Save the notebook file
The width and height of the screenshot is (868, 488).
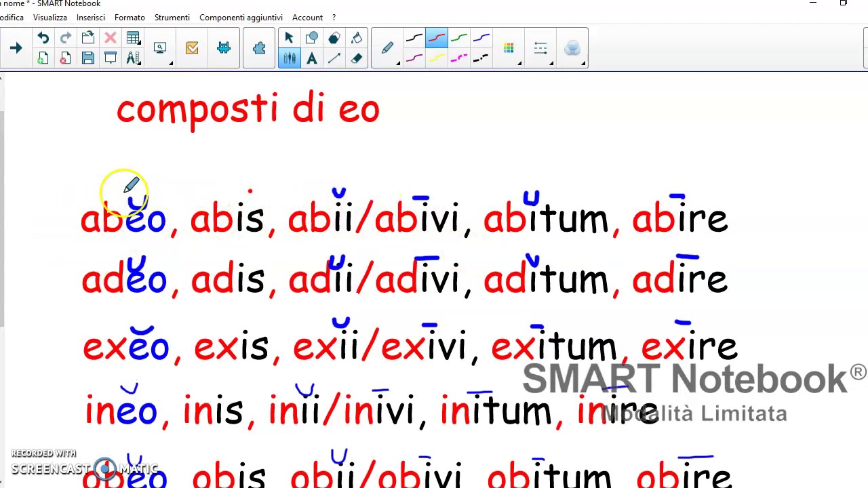(x=87, y=58)
